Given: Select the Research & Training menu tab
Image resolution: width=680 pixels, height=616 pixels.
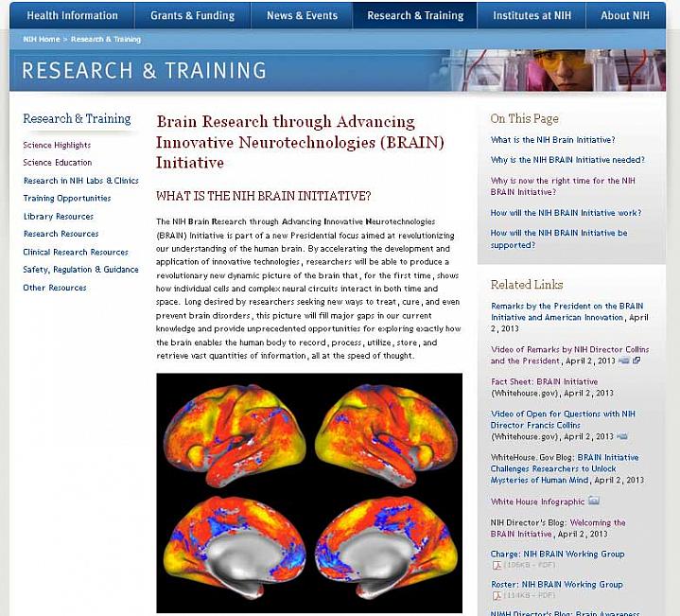Looking at the screenshot, I should click(415, 16).
